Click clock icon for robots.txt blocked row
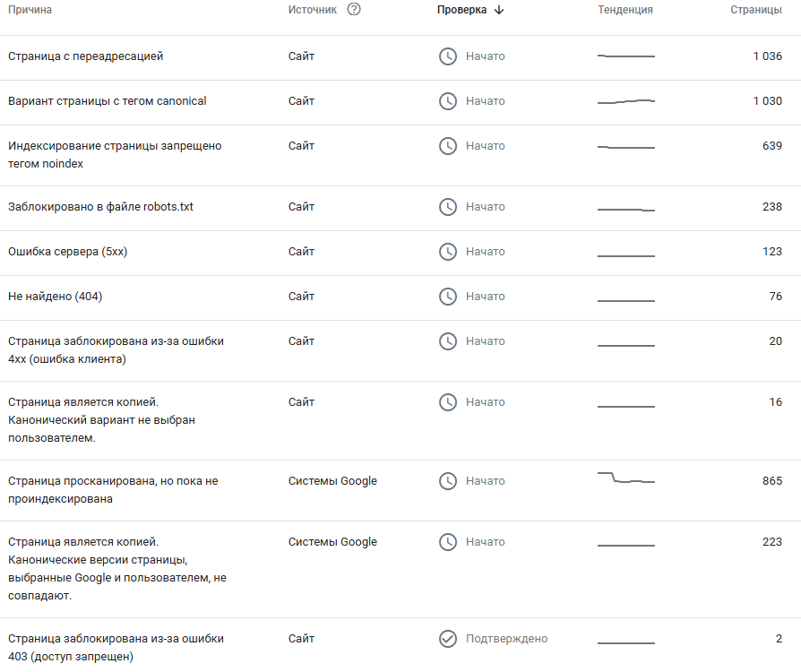Screen dimensions: 801x672 point(447,207)
